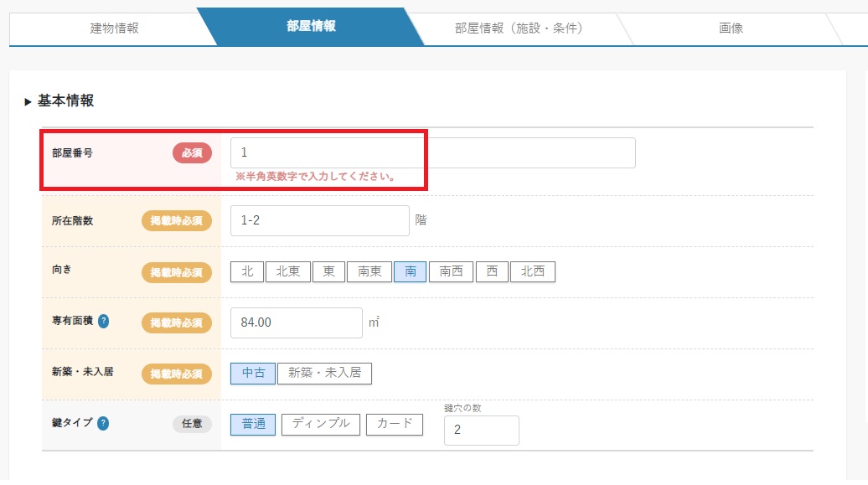
Task: Select 北東 direction option
Action: [x=288, y=271]
